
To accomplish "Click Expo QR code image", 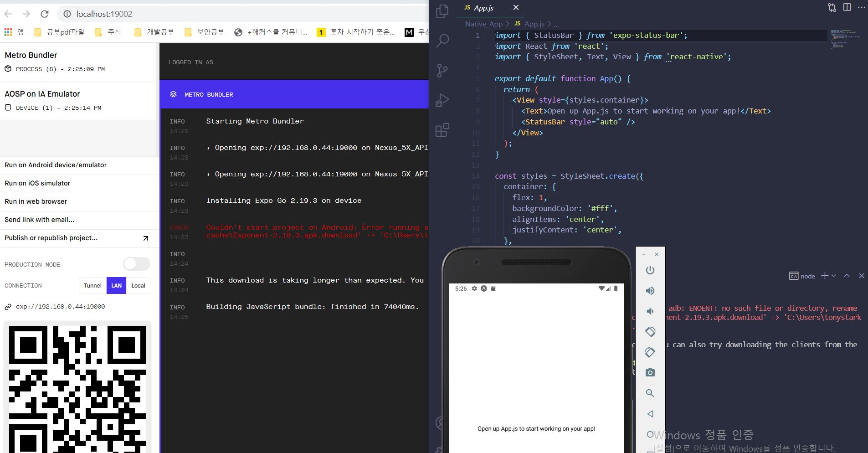I will pos(77,389).
